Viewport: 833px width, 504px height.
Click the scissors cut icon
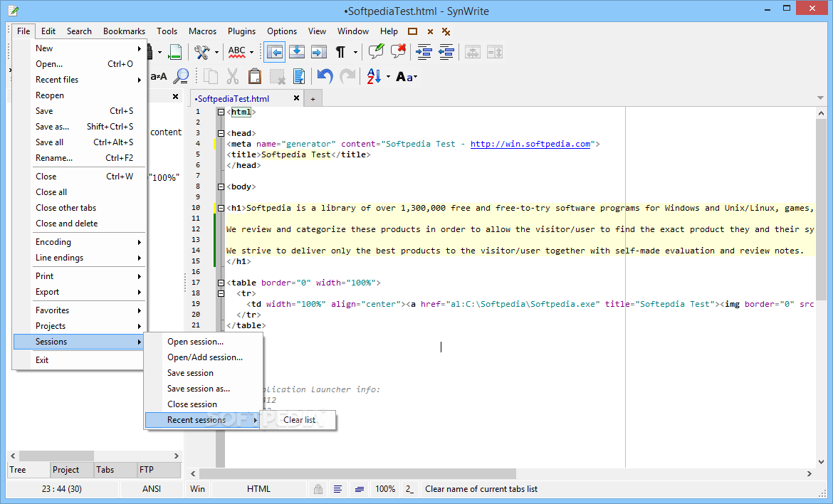(x=233, y=76)
